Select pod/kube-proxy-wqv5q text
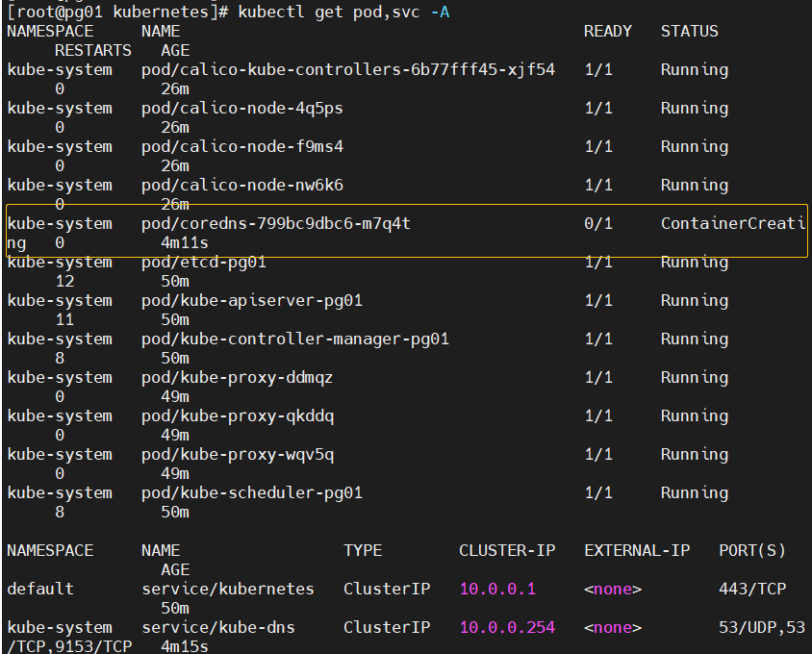Viewport: 812px width, 654px height. tap(238, 455)
